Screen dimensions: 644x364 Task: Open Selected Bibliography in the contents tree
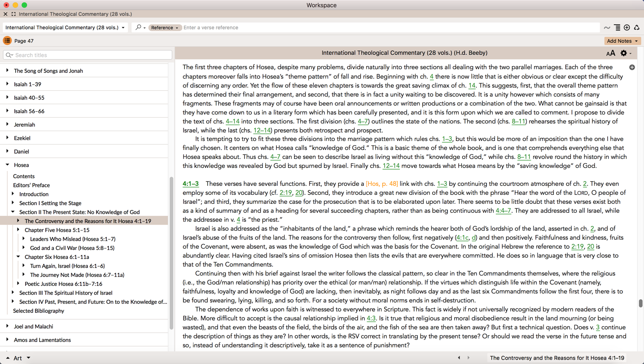39,311
